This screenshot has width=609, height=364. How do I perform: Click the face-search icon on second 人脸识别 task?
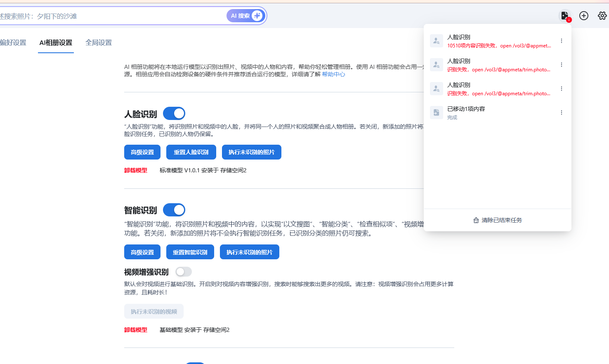[x=436, y=64]
